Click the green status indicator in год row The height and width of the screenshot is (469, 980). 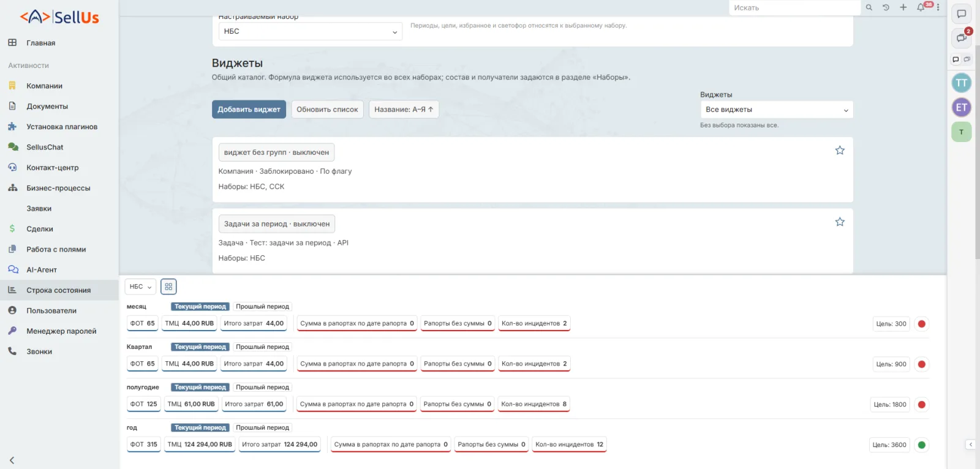click(921, 445)
